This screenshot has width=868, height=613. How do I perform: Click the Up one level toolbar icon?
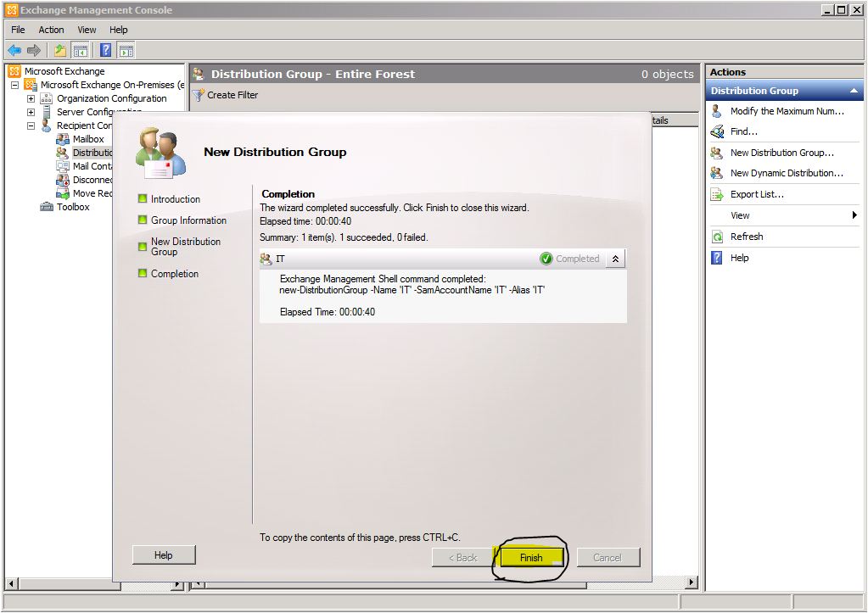click(x=59, y=51)
